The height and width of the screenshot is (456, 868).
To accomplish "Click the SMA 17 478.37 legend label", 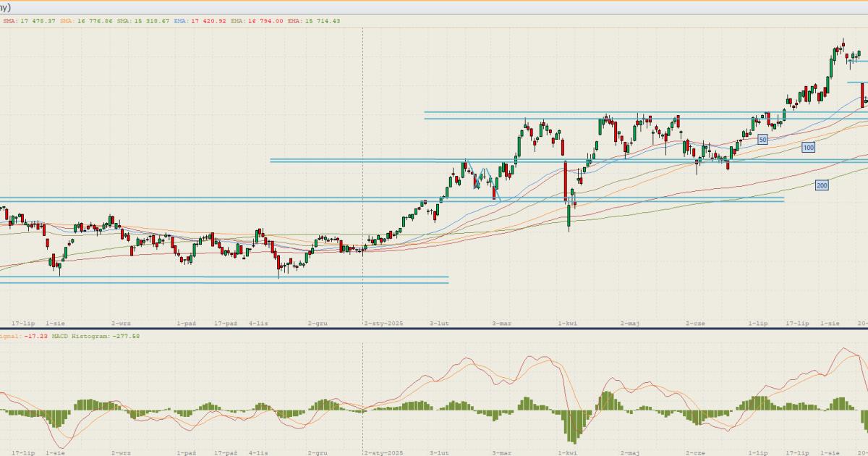I will pyautogui.click(x=29, y=21).
